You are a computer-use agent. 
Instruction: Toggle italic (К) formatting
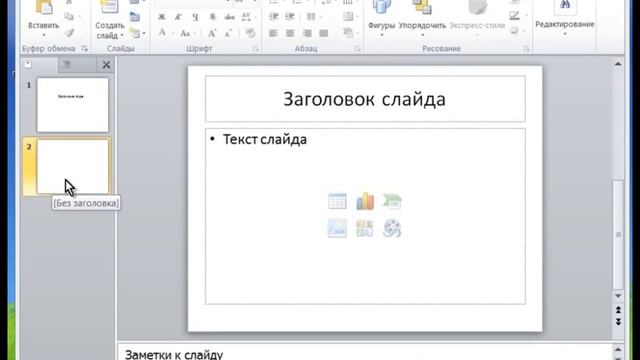click(178, 17)
